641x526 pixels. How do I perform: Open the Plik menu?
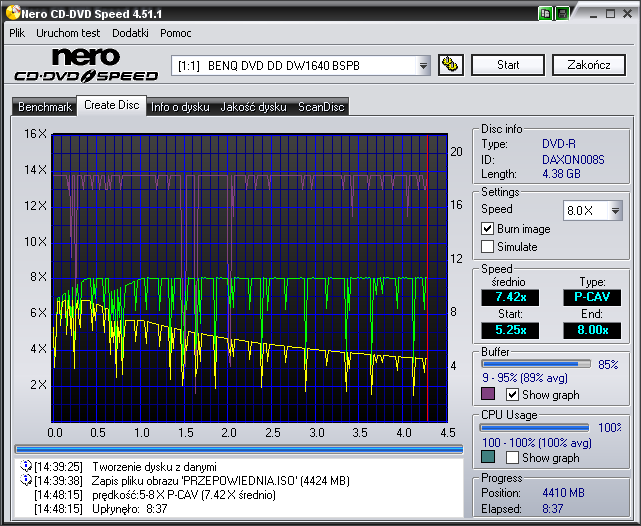point(17,33)
